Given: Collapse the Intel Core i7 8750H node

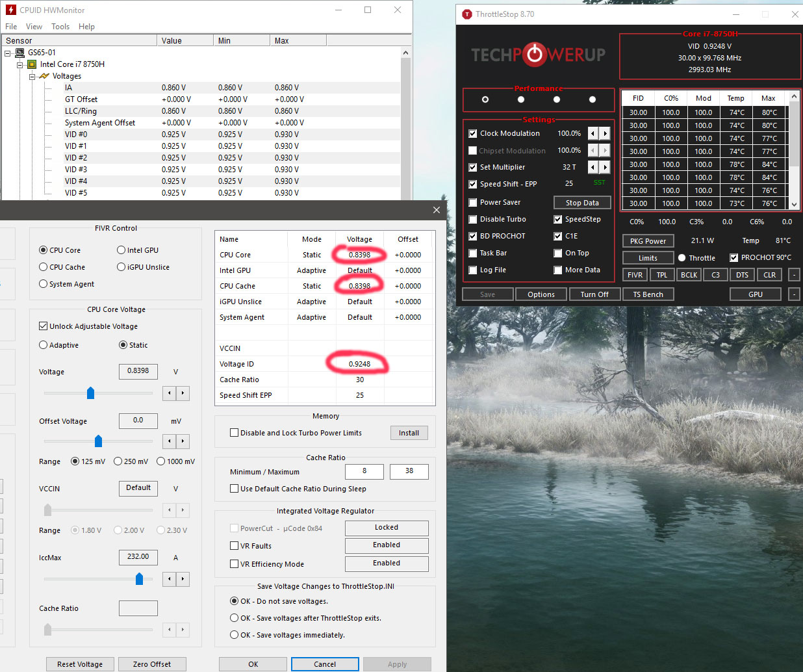Looking at the screenshot, I should click(x=19, y=64).
